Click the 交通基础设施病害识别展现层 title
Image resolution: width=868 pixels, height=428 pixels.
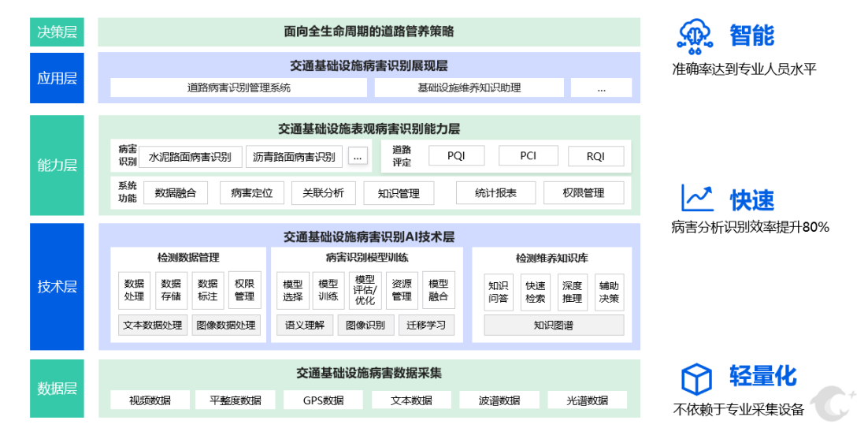coord(369,66)
